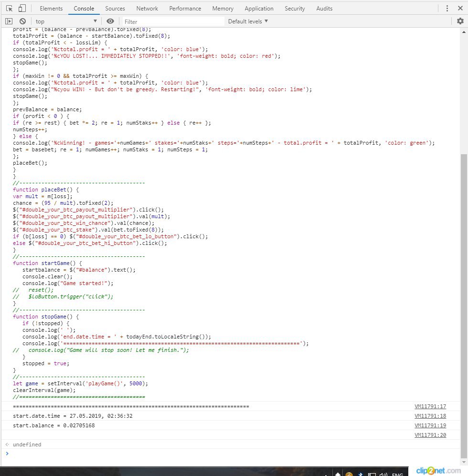Image resolution: width=468 pixels, height=476 pixels.
Task: Click the 'console.log("Game started!");' code line
Action: 68,283
